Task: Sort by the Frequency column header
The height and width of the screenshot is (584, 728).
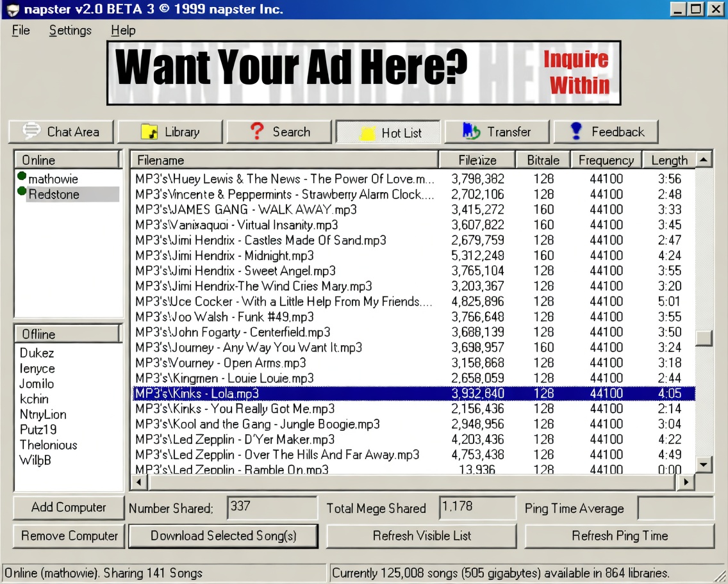Action: 606,160
